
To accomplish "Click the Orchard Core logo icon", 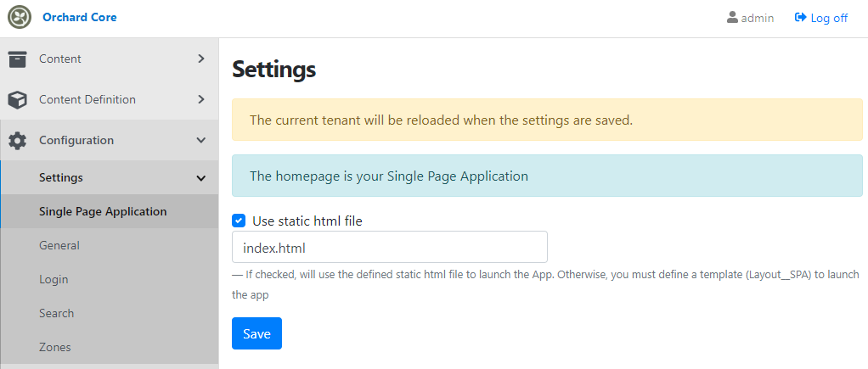I will 19,17.
